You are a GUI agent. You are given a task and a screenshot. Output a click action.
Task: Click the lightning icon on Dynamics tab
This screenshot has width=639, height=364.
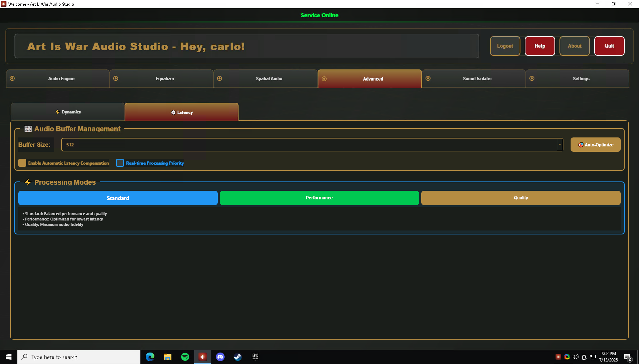[x=57, y=112]
